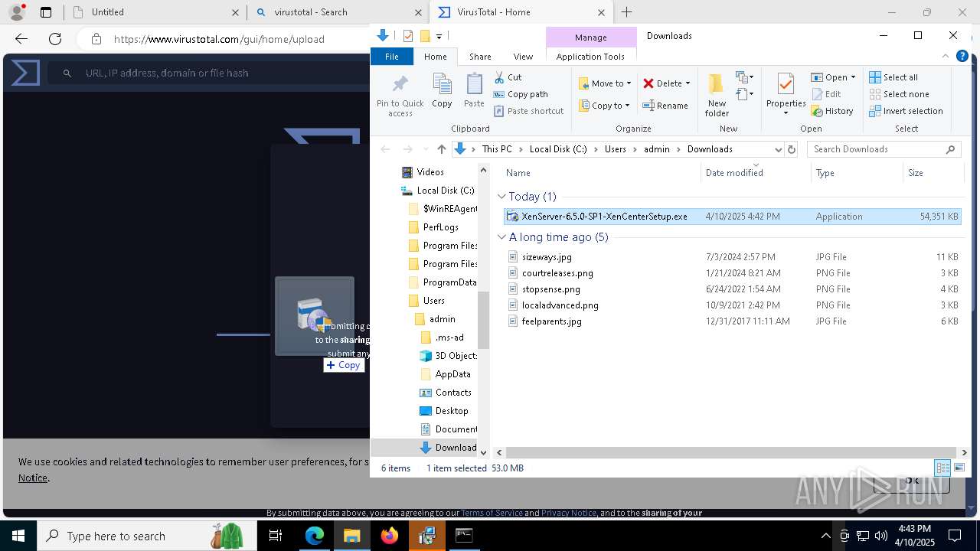Viewport: 980px width, 551px height.
Task: Open Task View on the taskbar
Action: [276, 536]
